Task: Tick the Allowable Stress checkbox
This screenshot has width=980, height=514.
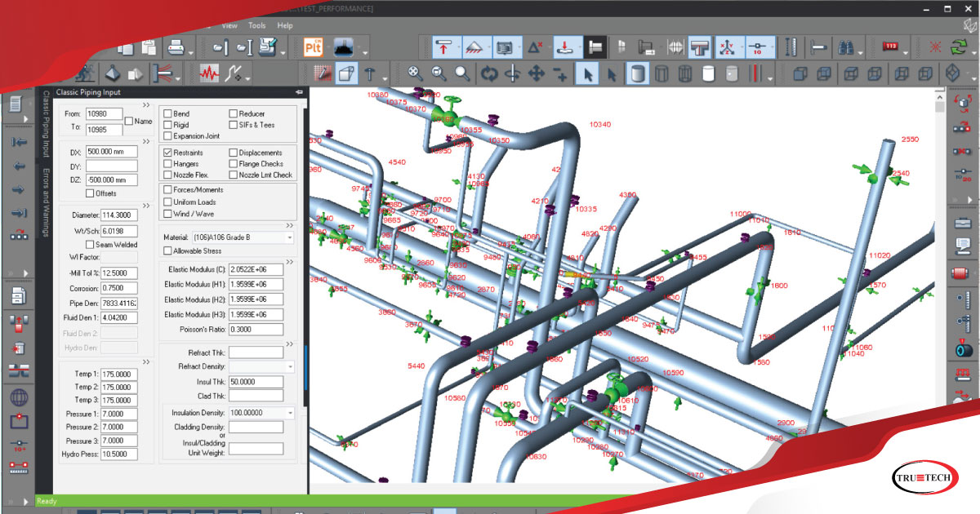Action: [x=167, y=251]
